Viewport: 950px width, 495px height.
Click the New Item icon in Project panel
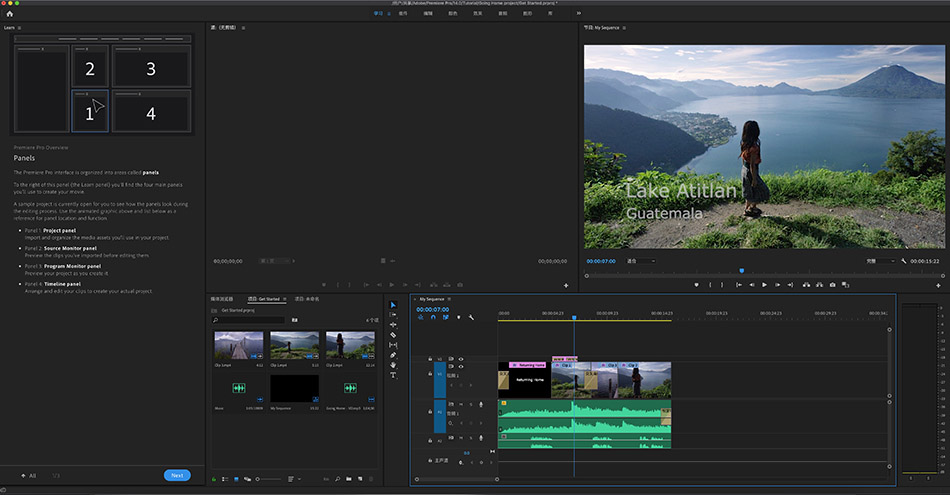click(360, 479)
